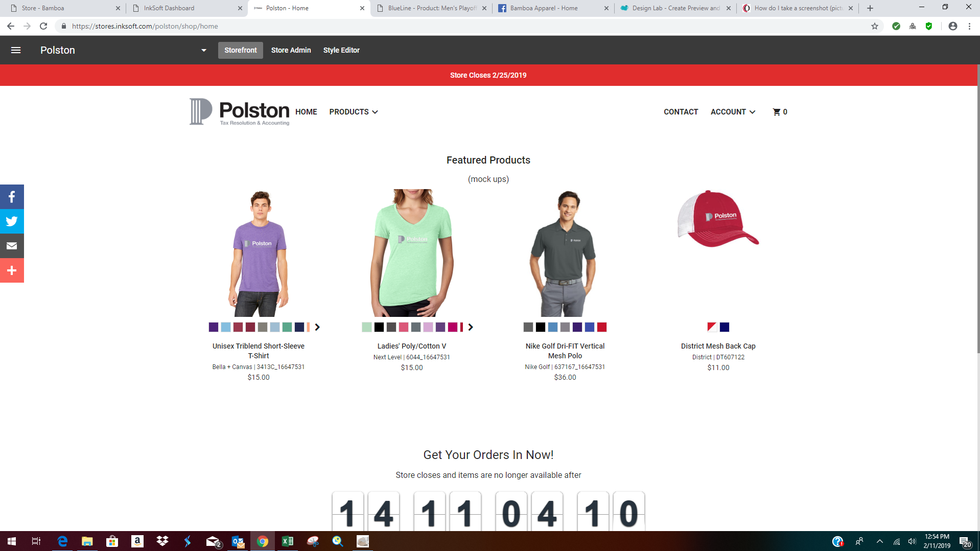Open the shopping cart icon
The height and width of the screenshot is (551, 980).
click(x=779, y=112)
